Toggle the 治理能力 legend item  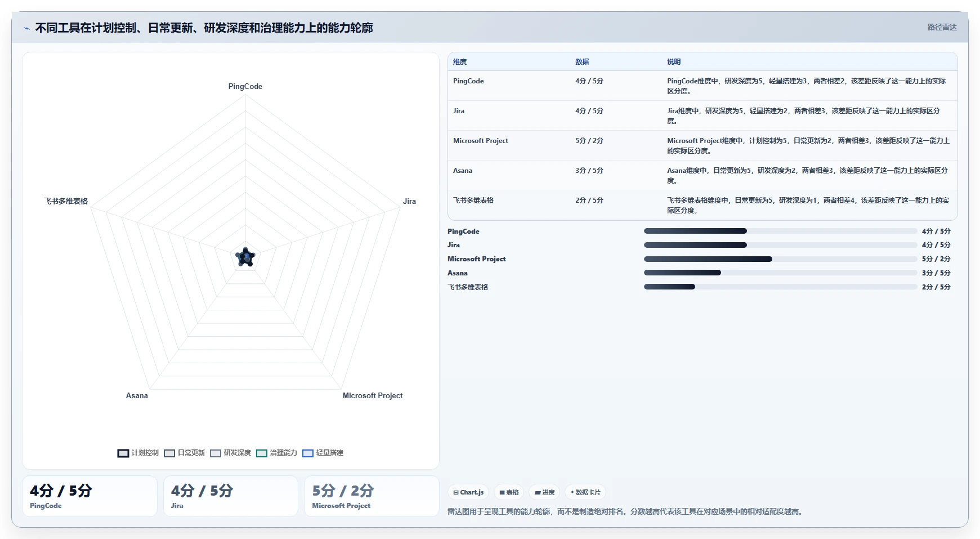[x=277, y=453]
